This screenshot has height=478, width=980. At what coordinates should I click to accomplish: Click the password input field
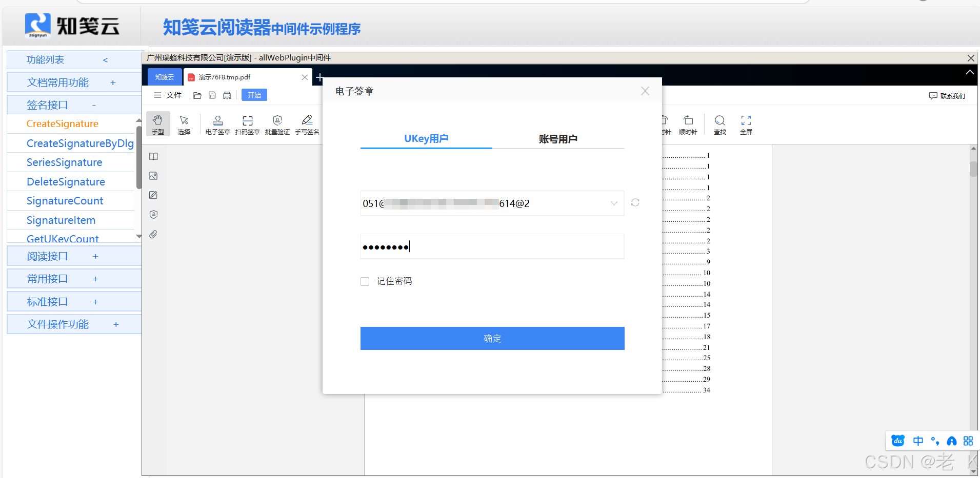click(x=492, y=246)
